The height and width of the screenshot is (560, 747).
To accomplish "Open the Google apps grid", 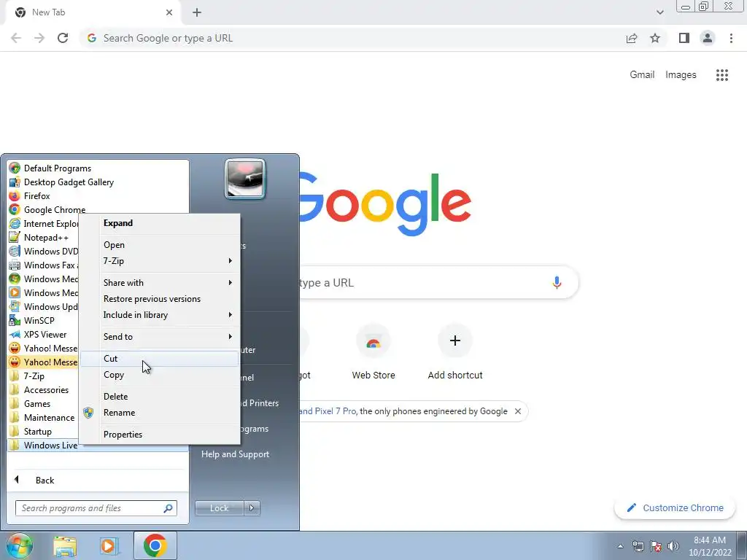I will pyautogui.click(x=722, y=75).
